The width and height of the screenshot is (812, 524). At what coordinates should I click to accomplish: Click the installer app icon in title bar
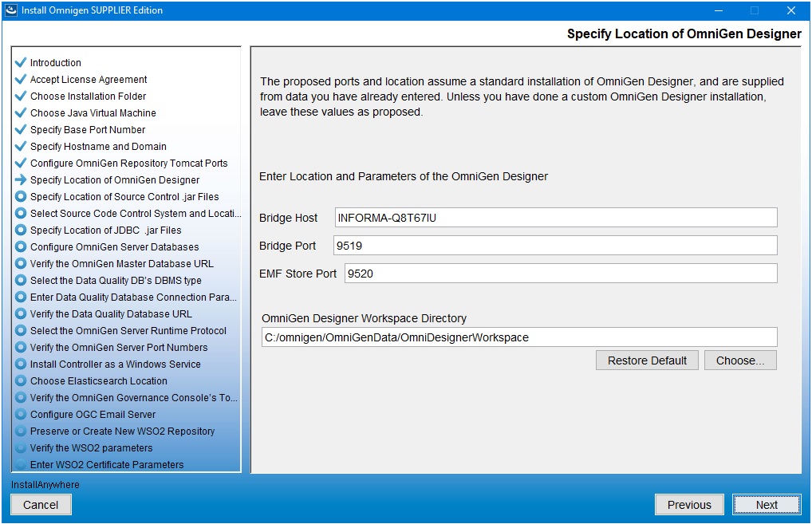pyautogui.click(x=11, y=10)
